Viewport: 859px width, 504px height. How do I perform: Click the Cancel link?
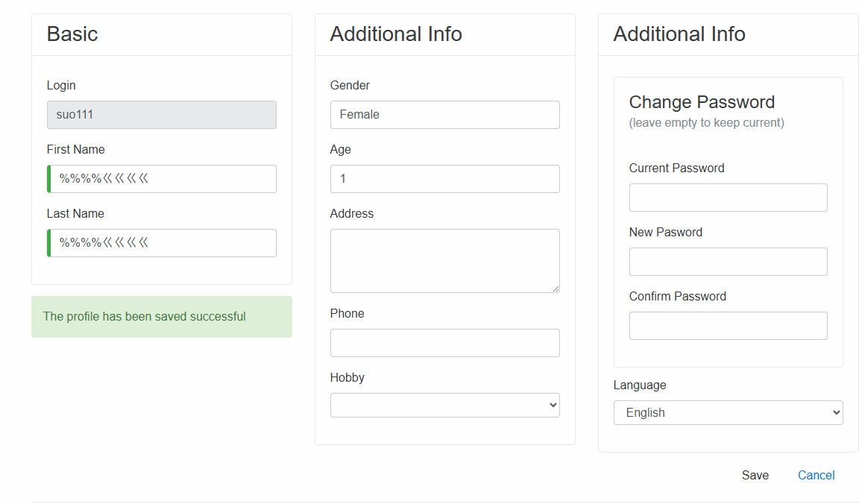pos(816,475)
